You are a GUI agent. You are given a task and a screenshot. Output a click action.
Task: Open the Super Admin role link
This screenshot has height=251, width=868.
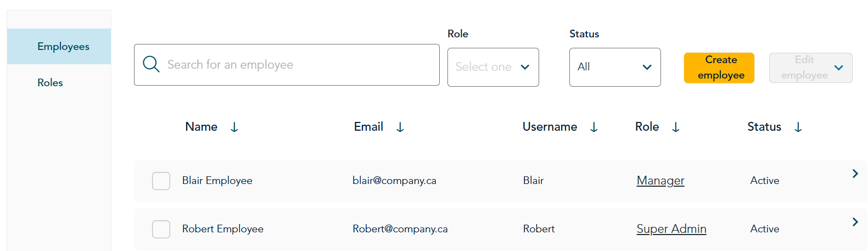pyautogui.click(x=671, y=229)
